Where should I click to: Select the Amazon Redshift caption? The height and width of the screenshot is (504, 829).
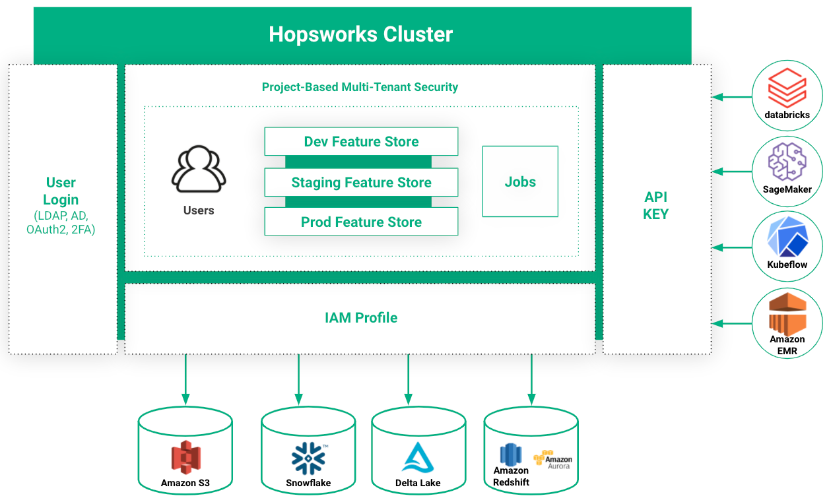pyautogui.click(x=511, y=476)
